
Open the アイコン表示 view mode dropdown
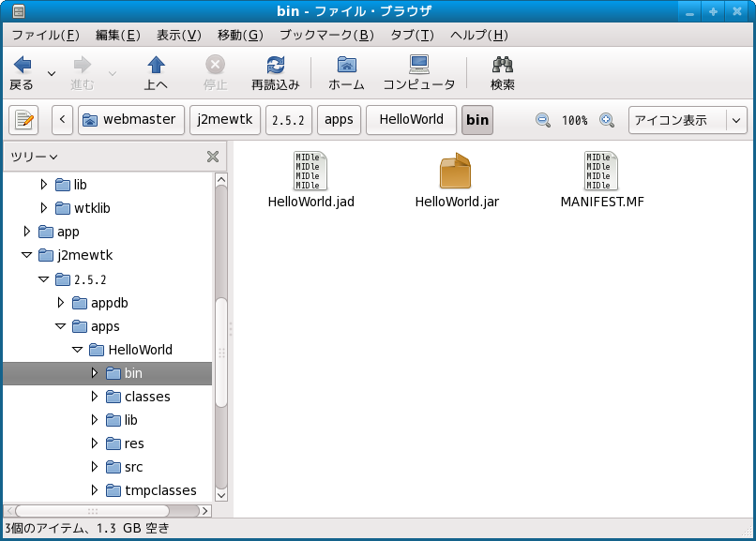[x=688, y=120]
